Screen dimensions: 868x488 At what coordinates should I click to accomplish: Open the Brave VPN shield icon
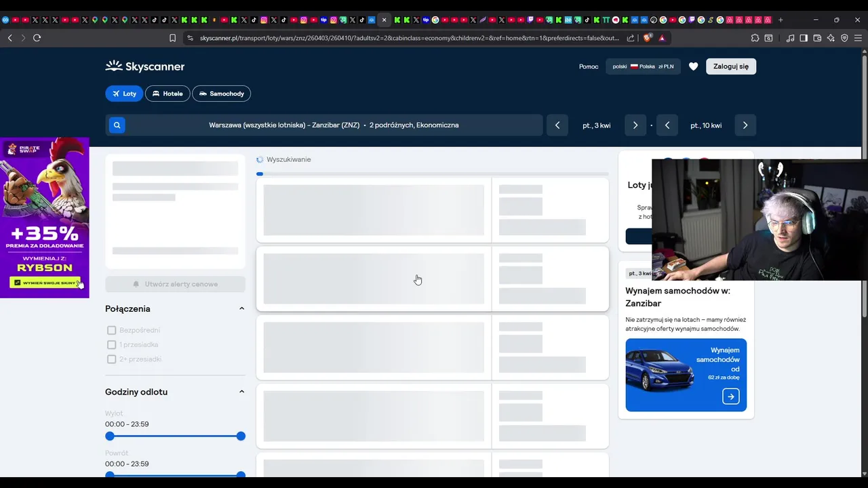click(844, 38)
